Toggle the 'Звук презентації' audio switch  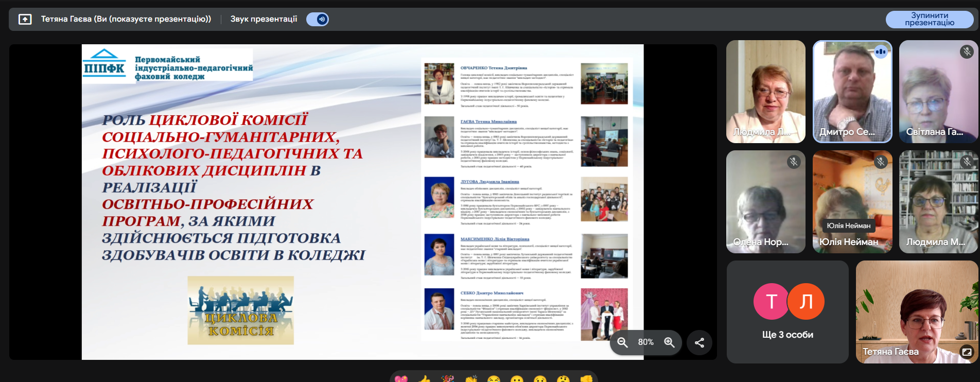318,20
